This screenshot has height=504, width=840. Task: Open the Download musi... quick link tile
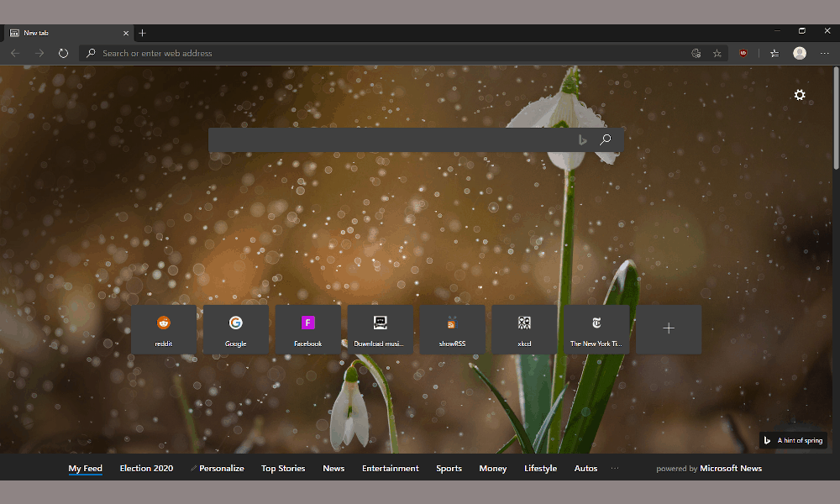(x=380, y=329)
